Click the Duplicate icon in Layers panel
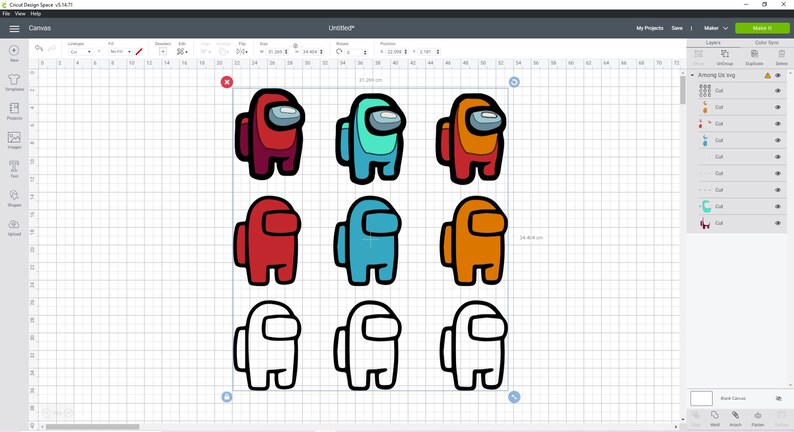Screen dimensions: 794x432 coord(754,54)
